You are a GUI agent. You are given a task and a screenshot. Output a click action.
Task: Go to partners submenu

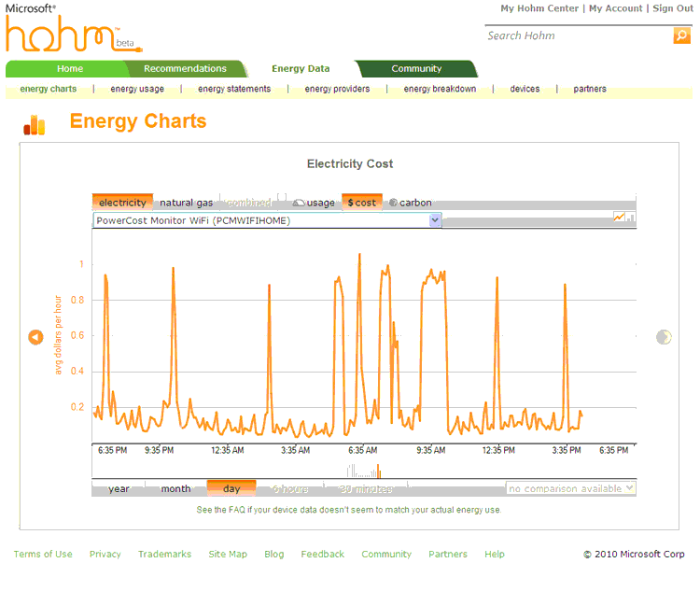[x=590, y=89]
